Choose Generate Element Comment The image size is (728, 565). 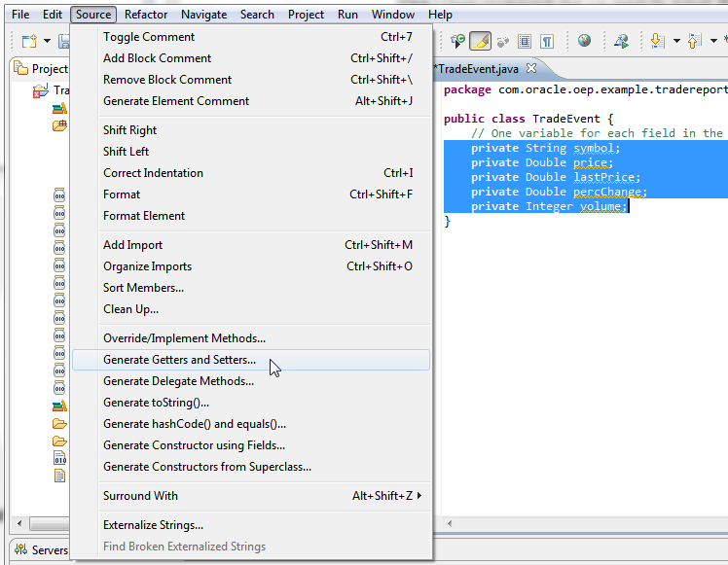[251, 101]
